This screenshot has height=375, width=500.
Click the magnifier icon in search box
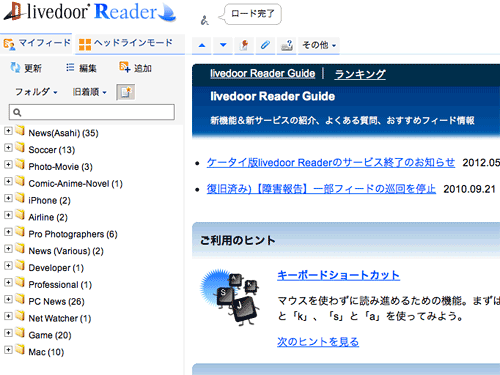coord(17,113)
